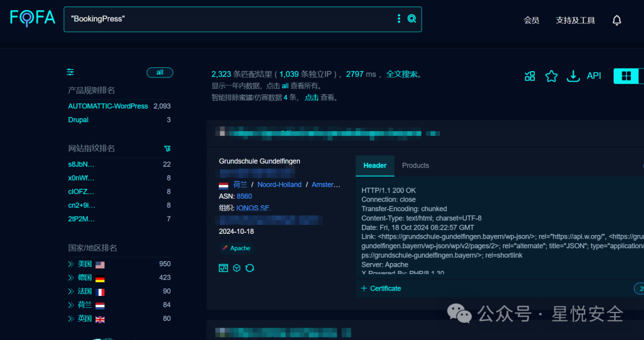Click the Amster… city link
Screen dimensions: 644x340
(326, 185)
